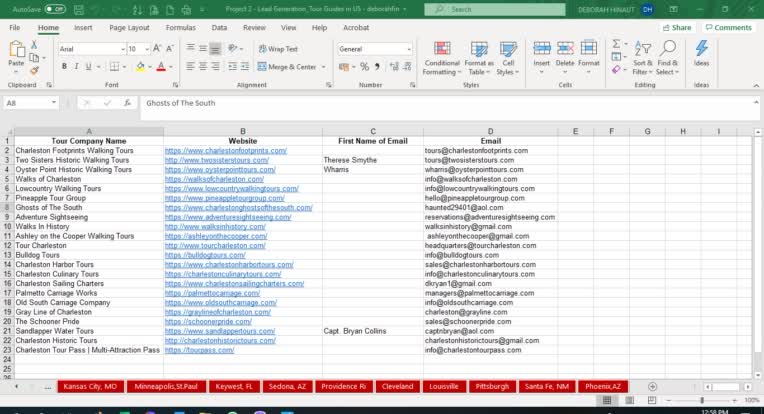Open the charlestonfootprints.com link

[226, 151]
